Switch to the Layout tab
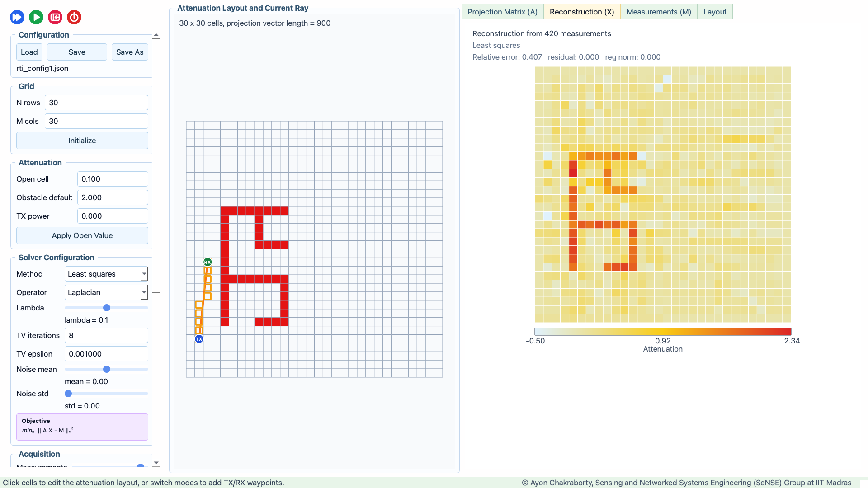 (715, 12)
